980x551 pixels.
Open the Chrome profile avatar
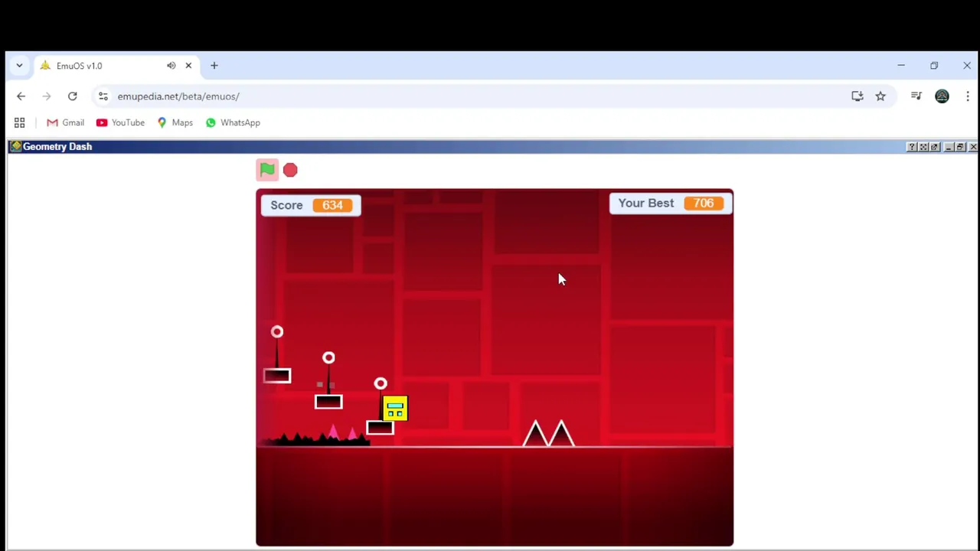[x=942, y=96]
